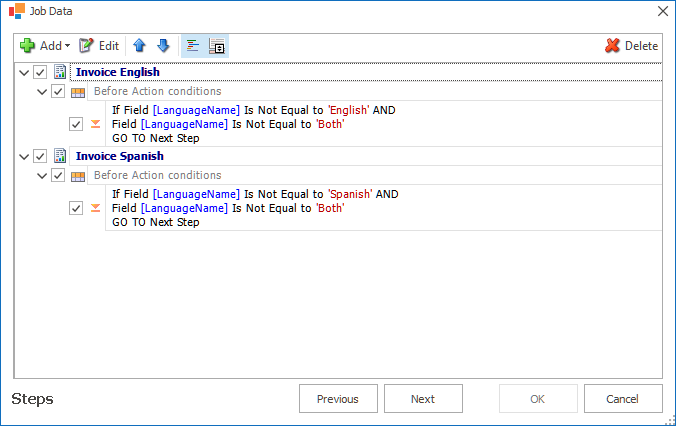Toggle the colored lines view icon
Image resolution: width=676 pixels, height=426 pixels.
tap(193, 46)
